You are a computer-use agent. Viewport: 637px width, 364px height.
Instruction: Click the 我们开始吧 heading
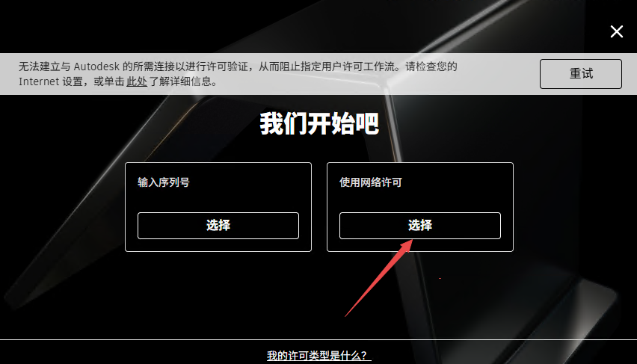319,123
